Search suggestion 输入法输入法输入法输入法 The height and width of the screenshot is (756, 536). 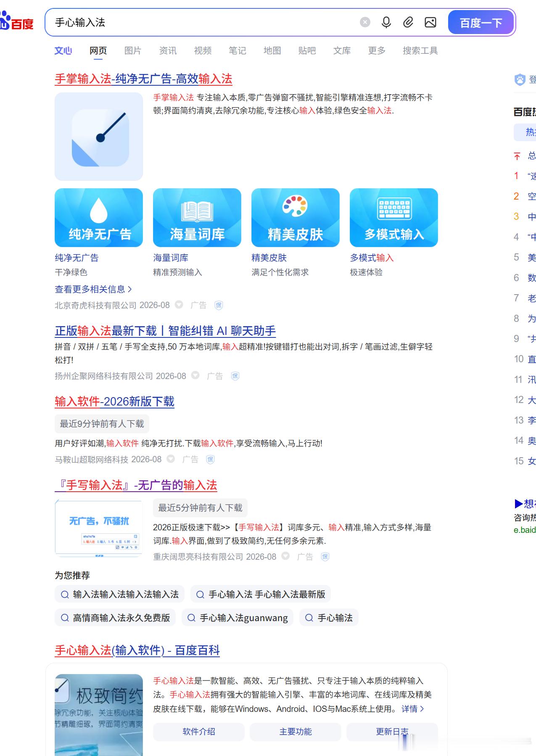(x=120, y=594)
